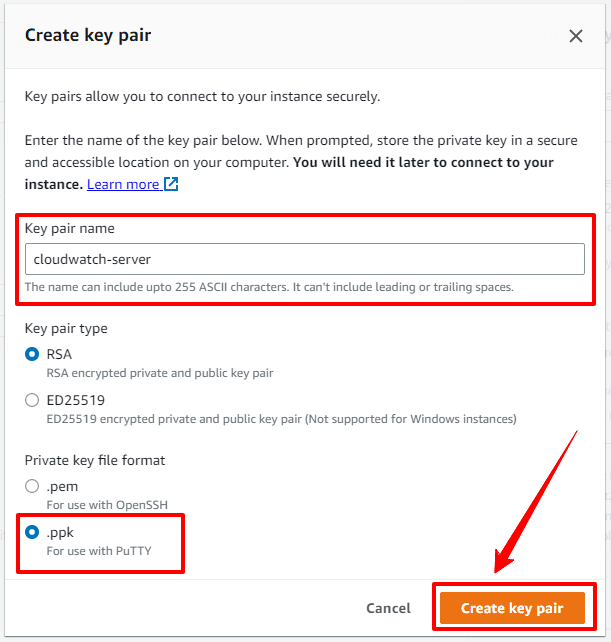Close the Create key pair dialog
The height and width of the screenshot is (642, 611).
[x=575, y=36]
